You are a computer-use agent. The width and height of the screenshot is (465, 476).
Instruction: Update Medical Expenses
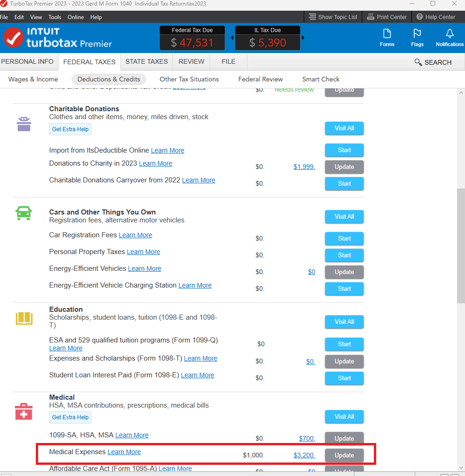(344, 455)
